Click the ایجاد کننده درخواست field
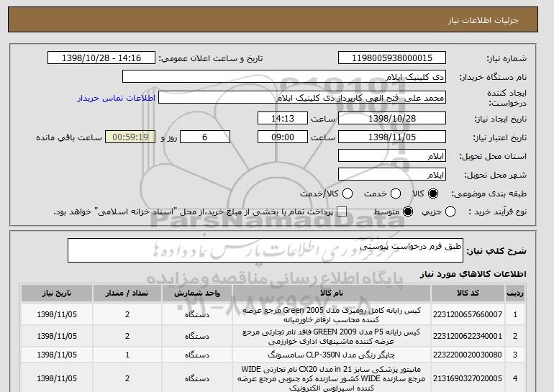554x392 pixels. [x=302, y=98]
